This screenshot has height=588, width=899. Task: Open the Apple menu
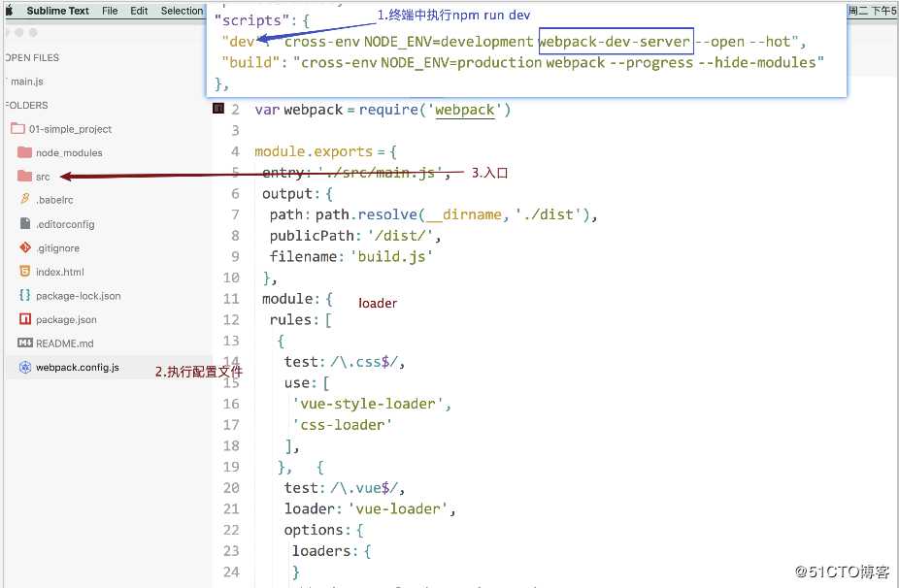click(x=9, y=11)
